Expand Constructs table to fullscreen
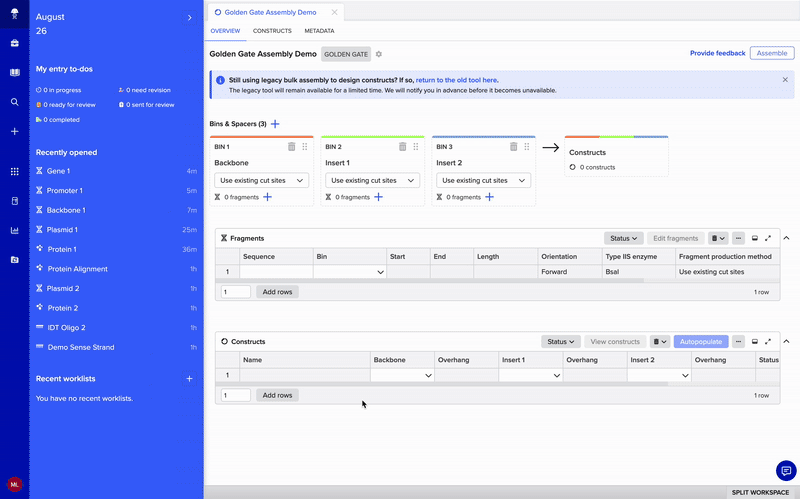Image resolution: width=800 pixels, height=499 pixels. point(768,342)
